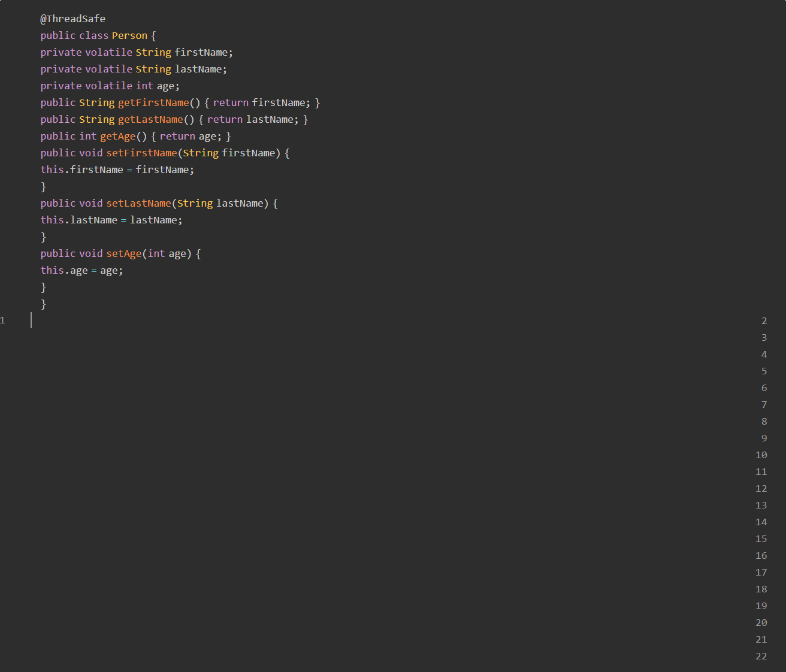This screenshot has height=672, width=786.
Task: Click the getLastName method name
Action: pyautogui.click(x=150, y=119)
